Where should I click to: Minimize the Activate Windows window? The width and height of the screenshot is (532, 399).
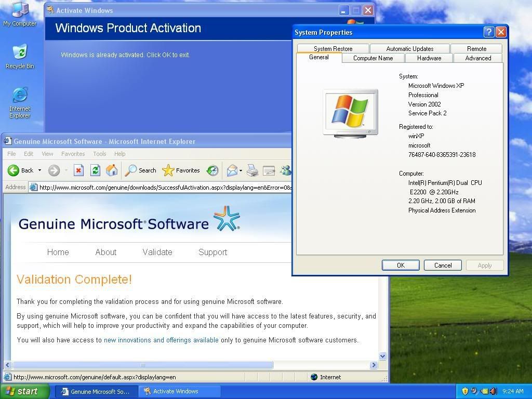pyautogui.click(x=344, y=10)
